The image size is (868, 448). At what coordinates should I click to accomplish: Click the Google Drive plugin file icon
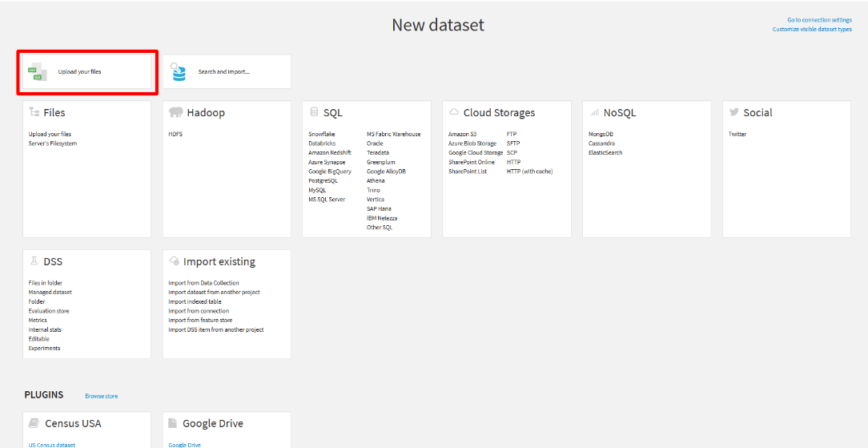173,423
